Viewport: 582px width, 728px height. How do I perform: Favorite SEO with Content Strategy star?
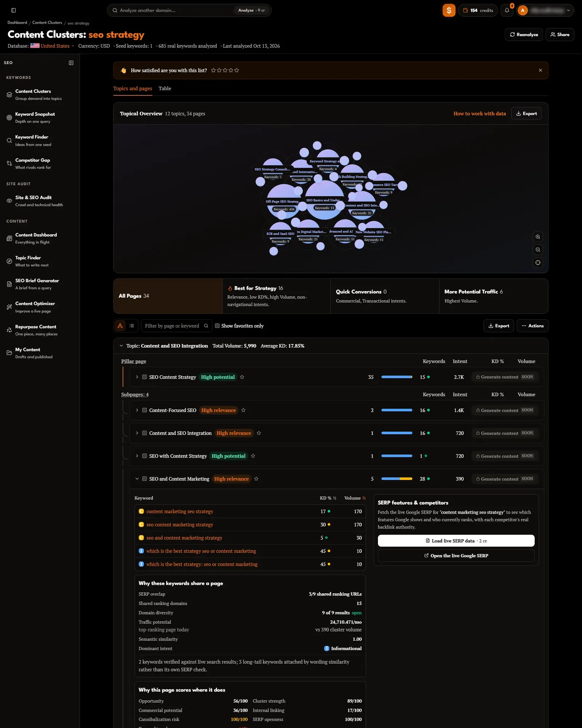pos(253,456)
